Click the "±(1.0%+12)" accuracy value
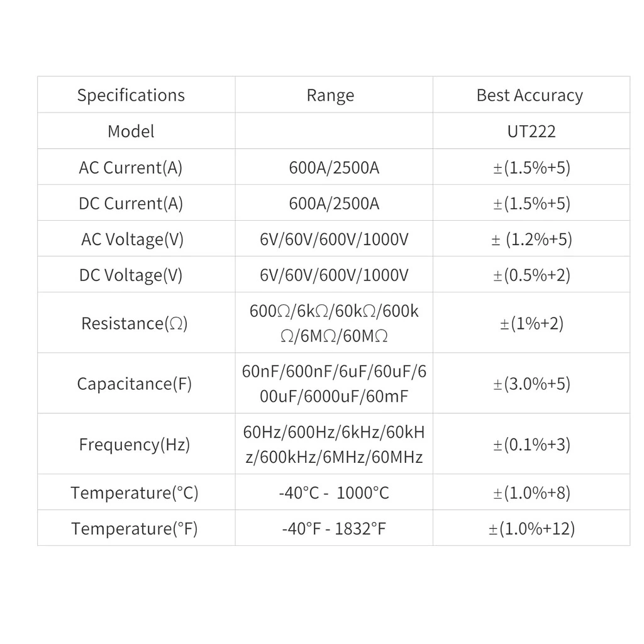This screenshot has width=644, height=644. tap(531, 528)
